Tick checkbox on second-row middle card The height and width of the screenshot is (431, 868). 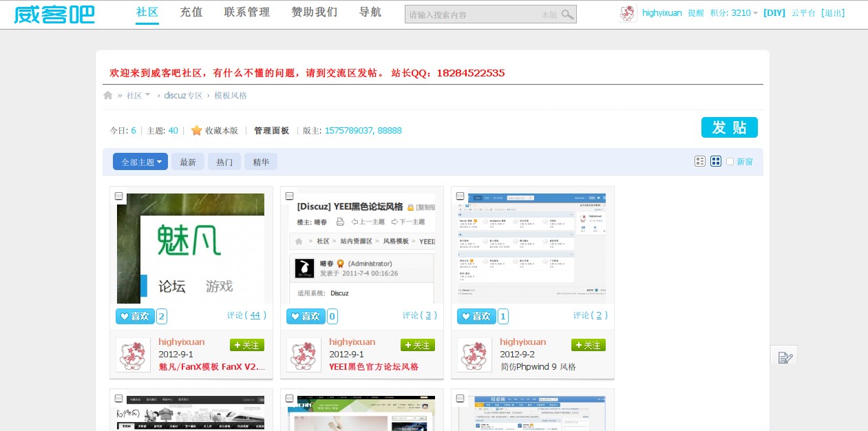click(x=289, y=399)
